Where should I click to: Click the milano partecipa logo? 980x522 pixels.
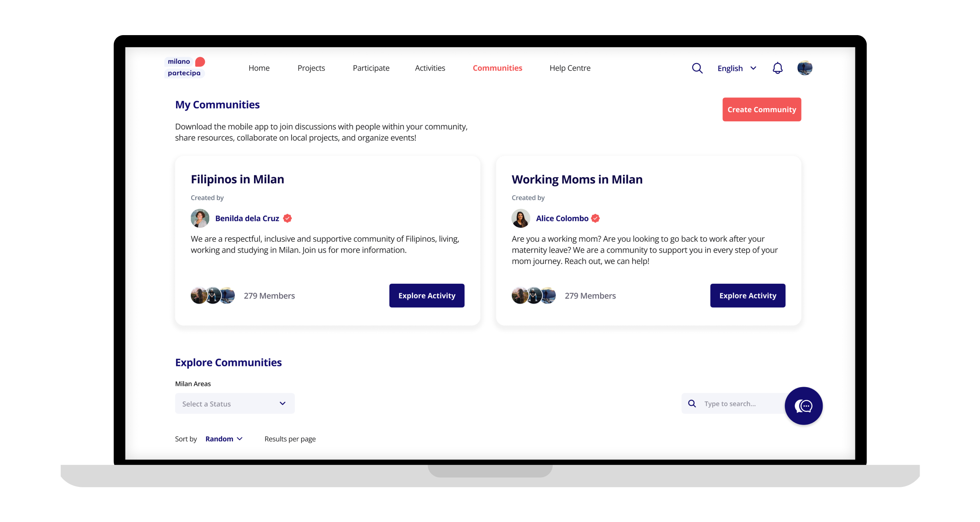(x=184, y=67)
